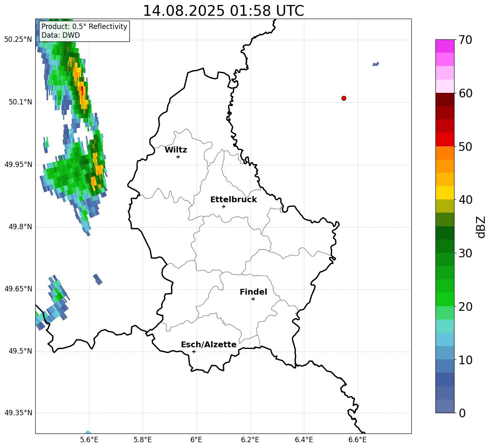Screen dimensions: 491x448
Task: Click the 49.5°N latitude label
Action: coord(20,351)
